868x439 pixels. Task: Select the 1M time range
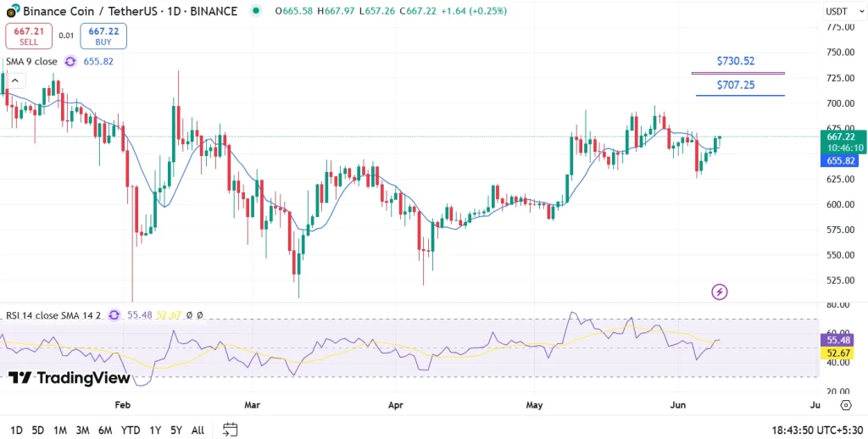click(x=60, y=431)
